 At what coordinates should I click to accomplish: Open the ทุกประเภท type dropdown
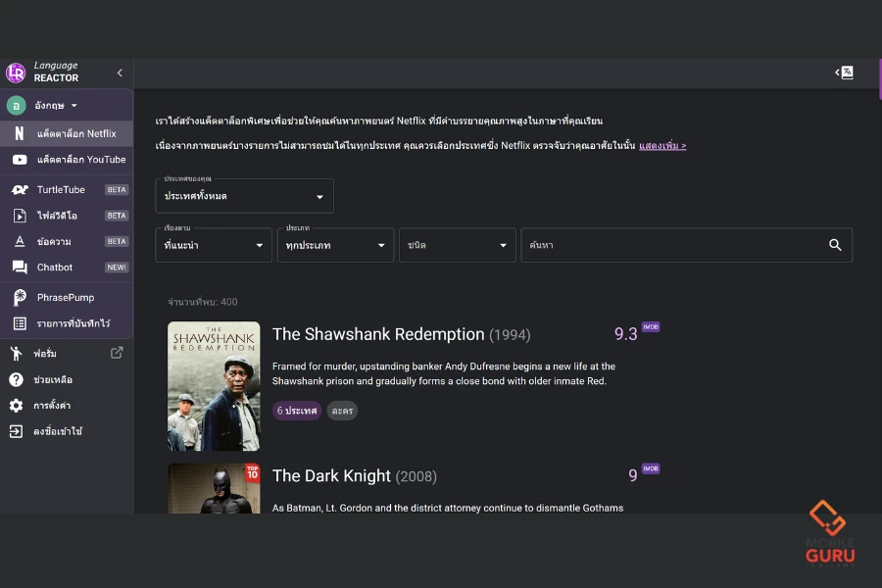(x=335, y=245)
